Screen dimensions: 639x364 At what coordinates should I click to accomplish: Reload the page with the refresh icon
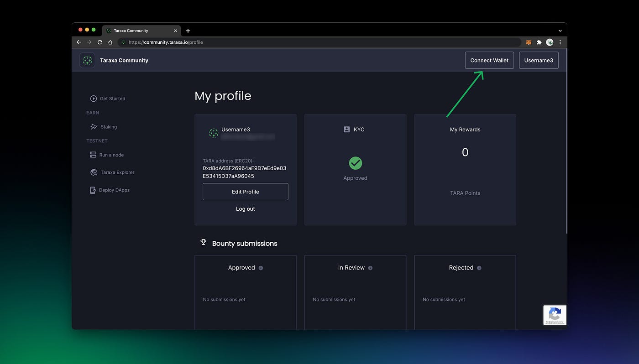100,42
